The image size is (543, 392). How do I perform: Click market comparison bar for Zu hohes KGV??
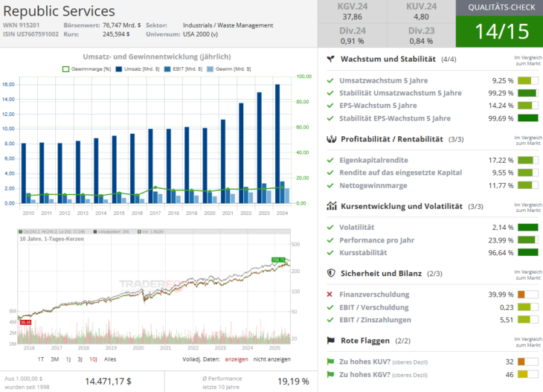[x=528, y=374]
